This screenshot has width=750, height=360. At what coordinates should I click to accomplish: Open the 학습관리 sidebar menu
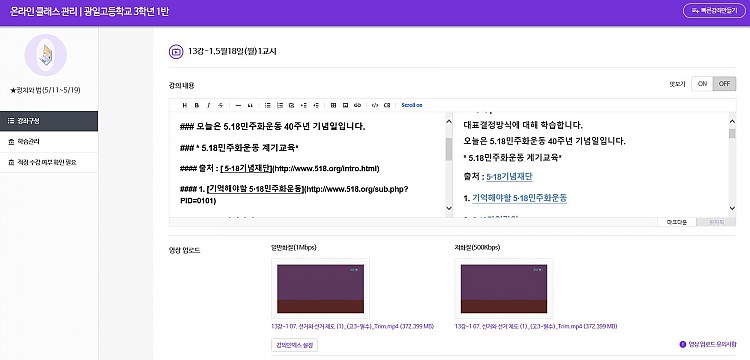coord(49,142)
